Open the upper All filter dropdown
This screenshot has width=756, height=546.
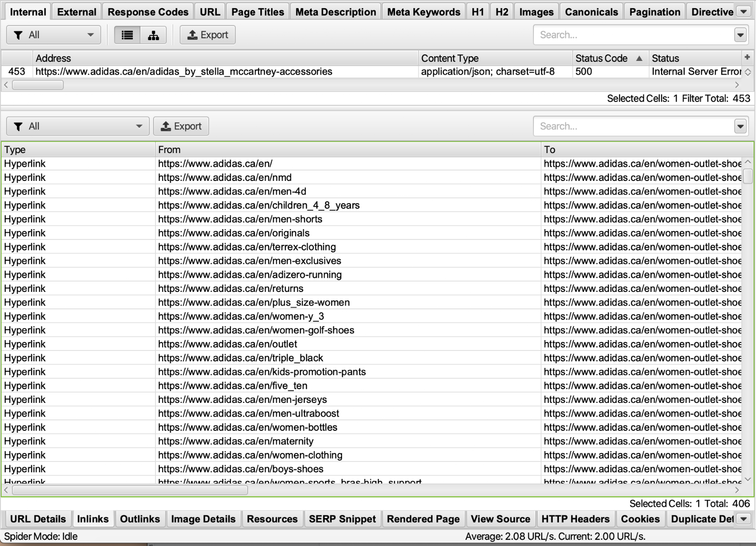pos(53,35)
